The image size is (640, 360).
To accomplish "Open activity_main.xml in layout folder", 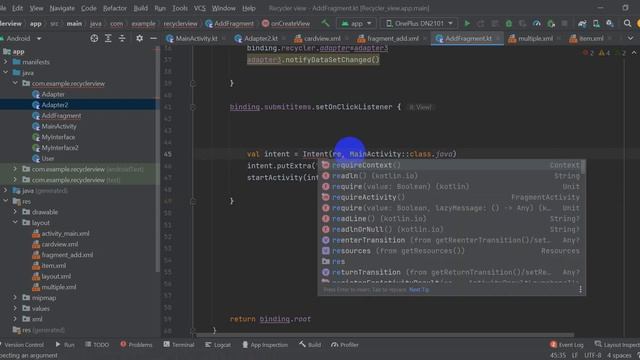I will [x=65, y=233].
